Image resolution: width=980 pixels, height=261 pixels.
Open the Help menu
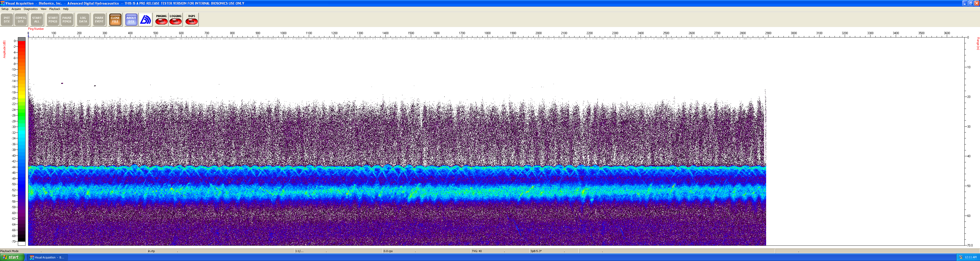coord(66,9)
